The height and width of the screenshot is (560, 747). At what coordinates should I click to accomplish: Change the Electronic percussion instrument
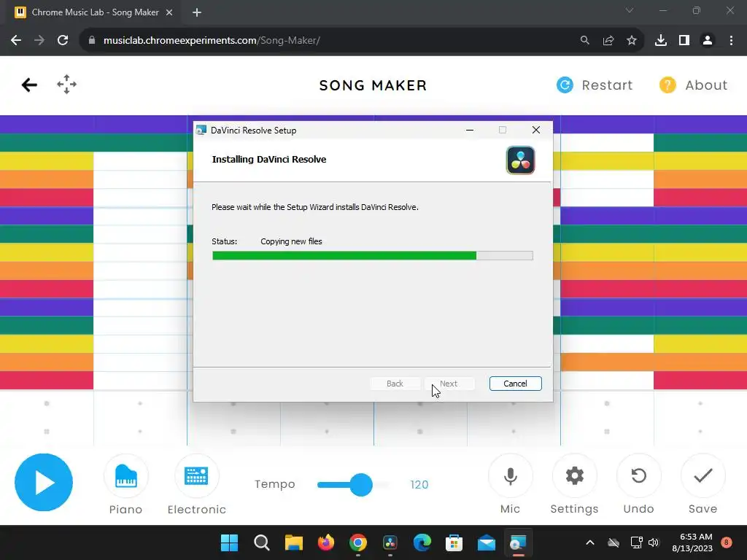pyautogui.click(x=196, y=475)
